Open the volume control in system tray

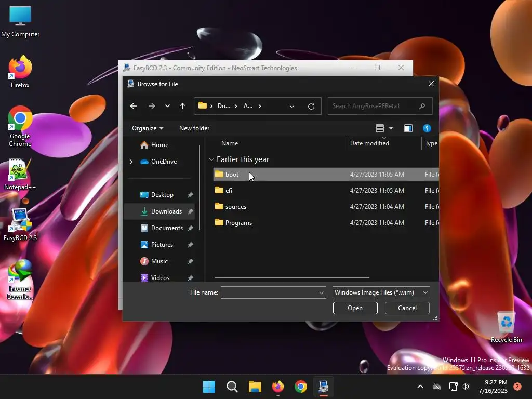(x=465, y=387)
